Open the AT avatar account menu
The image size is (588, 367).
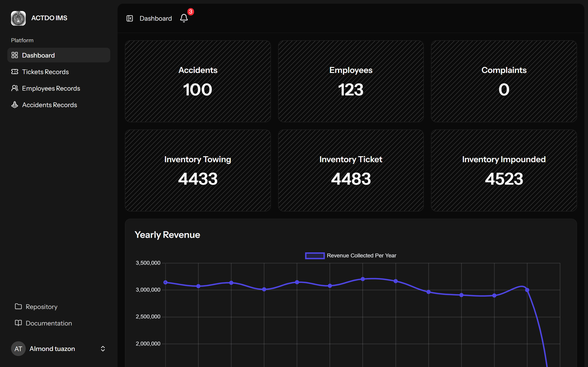tap(18, 349)
